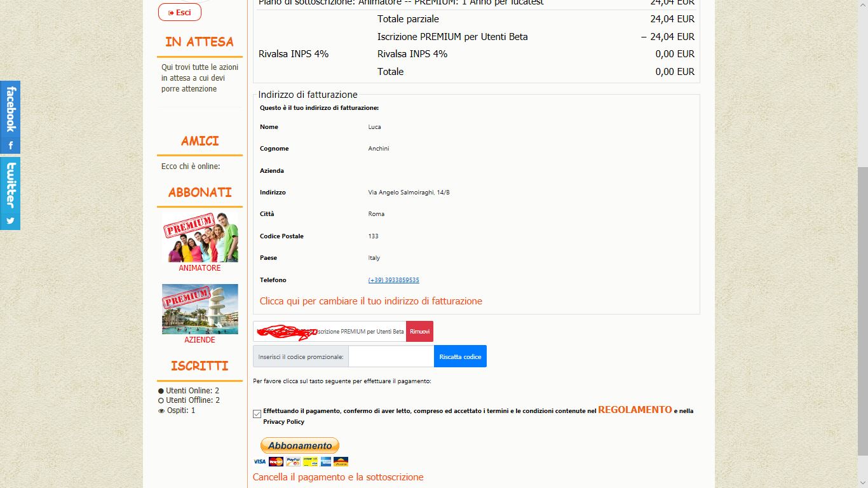This screenshot has height=488, width=868.
Task: Click the ANIMATORE link under Abbonati
Action: (200, 268)
